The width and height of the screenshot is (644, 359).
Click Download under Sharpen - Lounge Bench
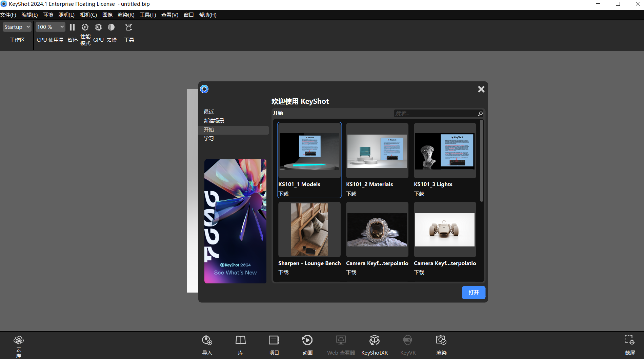pos(284,273)
